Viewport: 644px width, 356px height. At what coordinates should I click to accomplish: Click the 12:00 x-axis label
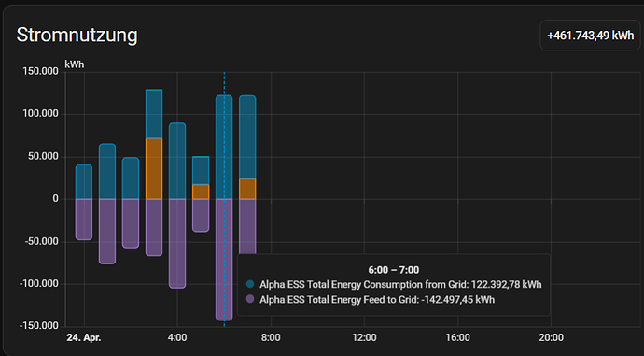tap(364, 338)
